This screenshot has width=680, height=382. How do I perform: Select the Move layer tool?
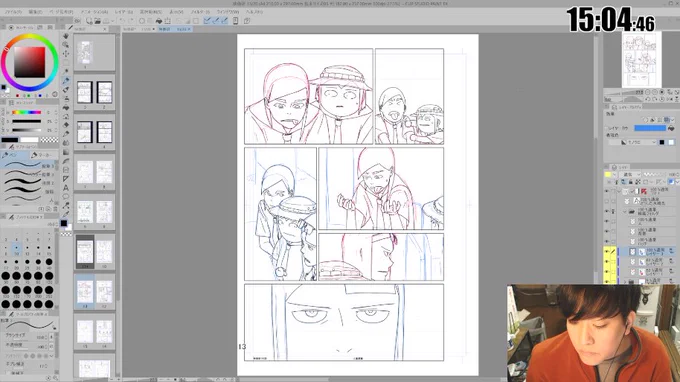66,54
